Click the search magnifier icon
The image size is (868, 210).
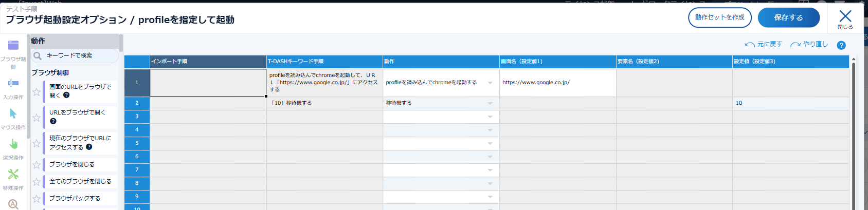pyautogui.click(x=38, y=55)
